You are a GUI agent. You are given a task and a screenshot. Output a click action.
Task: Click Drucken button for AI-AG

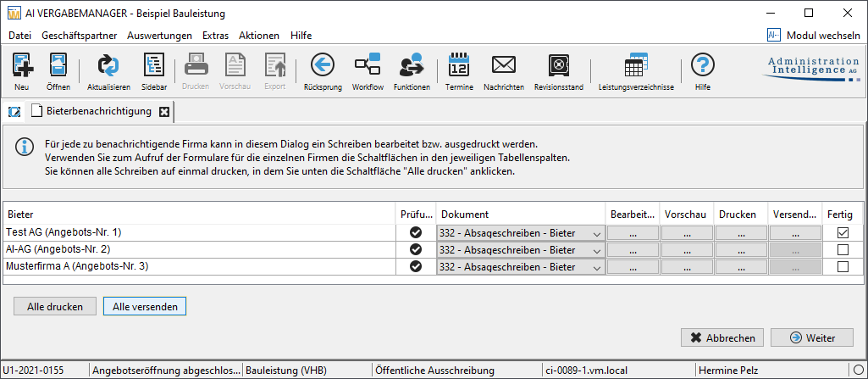click(x=741, y=250)
